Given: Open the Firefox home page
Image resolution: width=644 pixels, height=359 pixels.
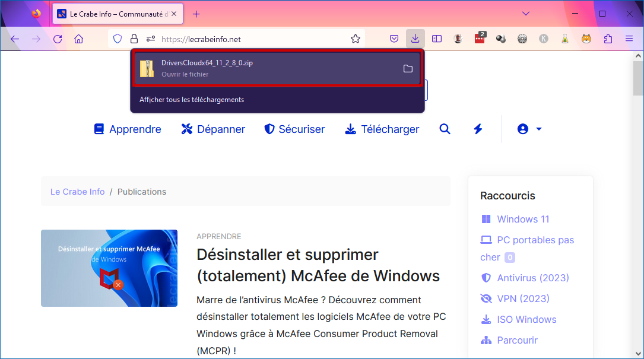Looking at the screenshot, I should pyautogui.click(x=78, y=39).
